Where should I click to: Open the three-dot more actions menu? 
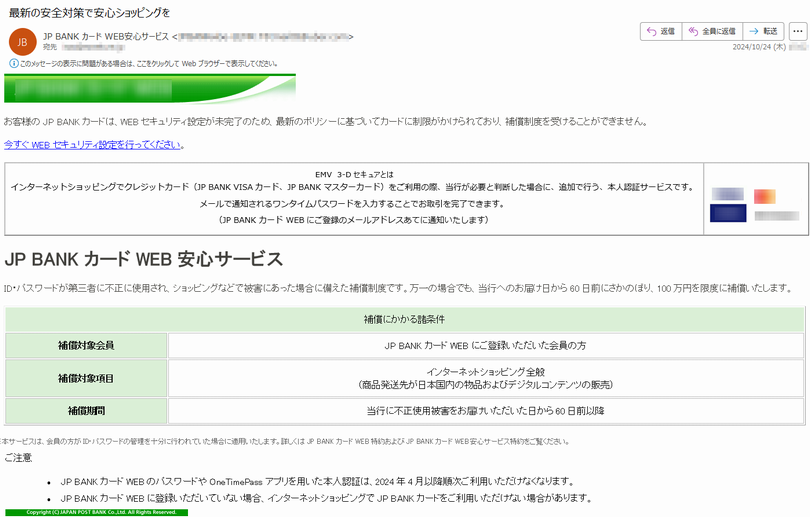[x=798, y=32]
